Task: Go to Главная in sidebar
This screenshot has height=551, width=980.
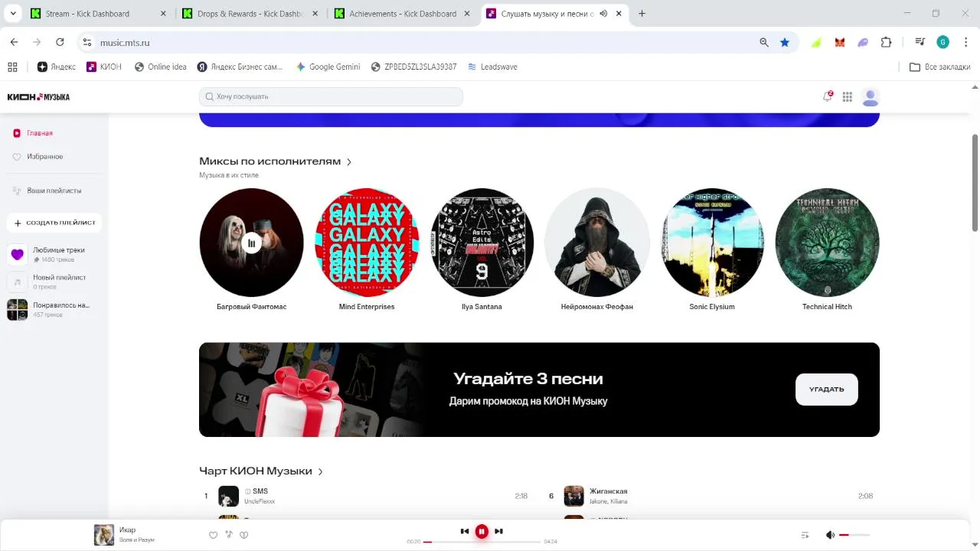Action: pyautogui.click(x=40, y=133)
